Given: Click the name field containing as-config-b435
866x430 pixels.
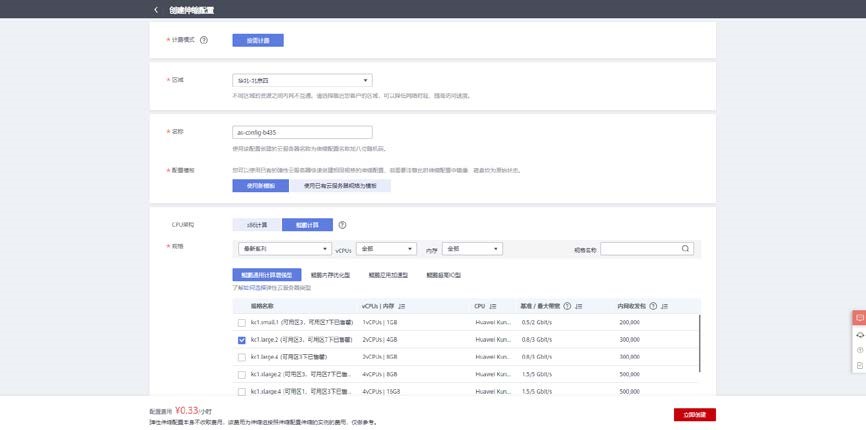Looking at the screenshot, I should point(302,132).
